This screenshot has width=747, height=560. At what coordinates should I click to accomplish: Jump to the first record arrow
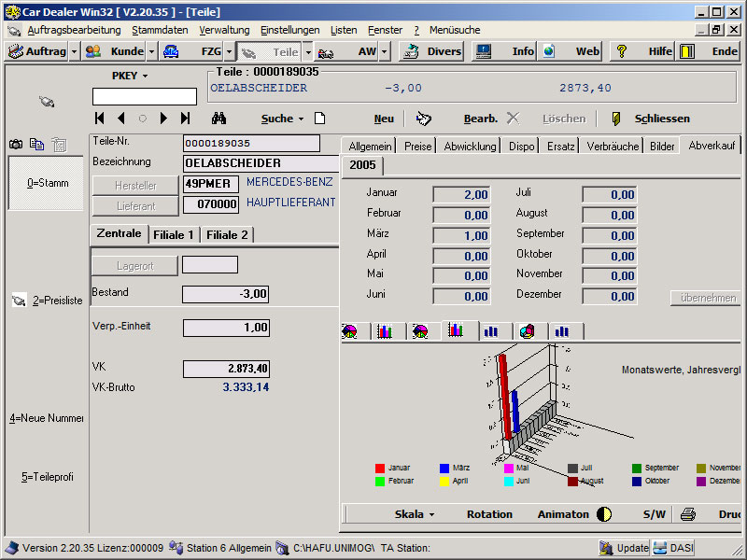pos(100,119)
